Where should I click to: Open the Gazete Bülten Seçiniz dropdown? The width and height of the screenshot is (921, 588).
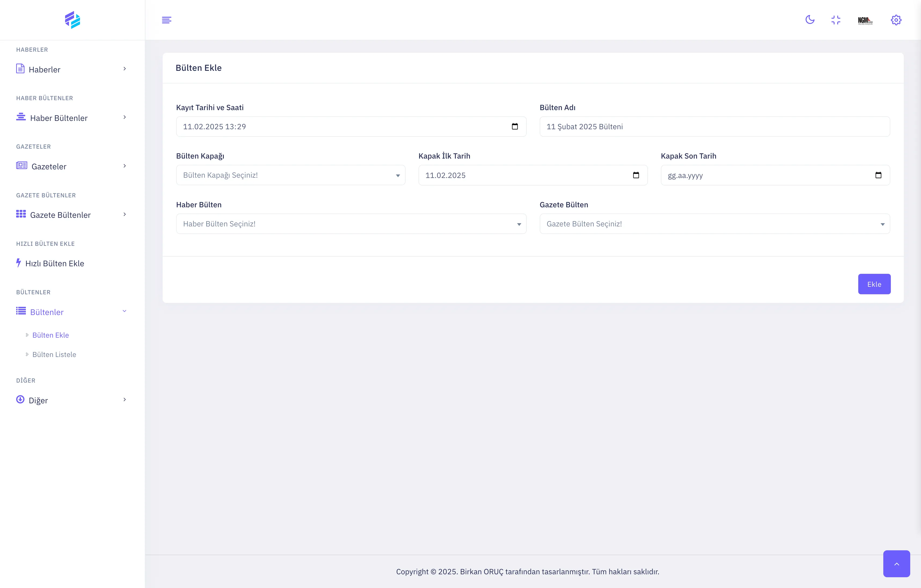tap(714, 224)
